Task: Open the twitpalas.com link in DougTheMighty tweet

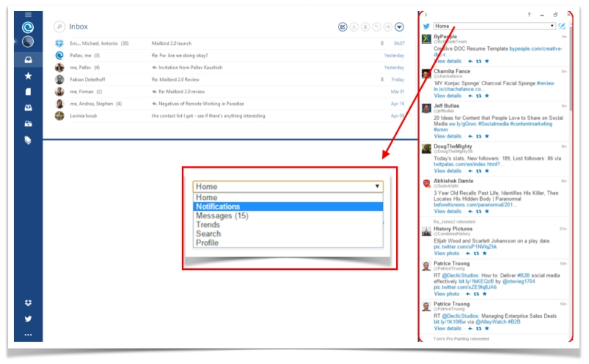Action: 469,165
